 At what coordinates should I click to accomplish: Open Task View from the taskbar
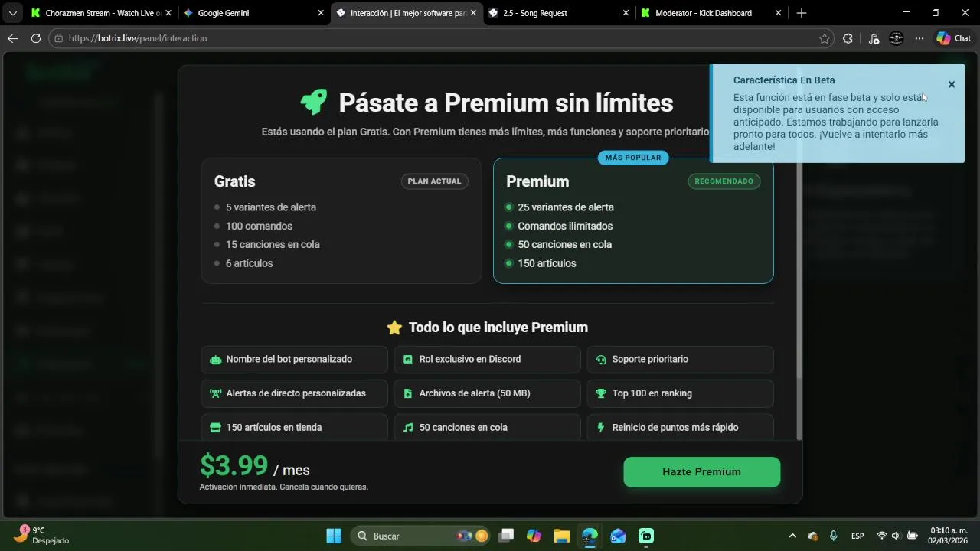(506, 536)
